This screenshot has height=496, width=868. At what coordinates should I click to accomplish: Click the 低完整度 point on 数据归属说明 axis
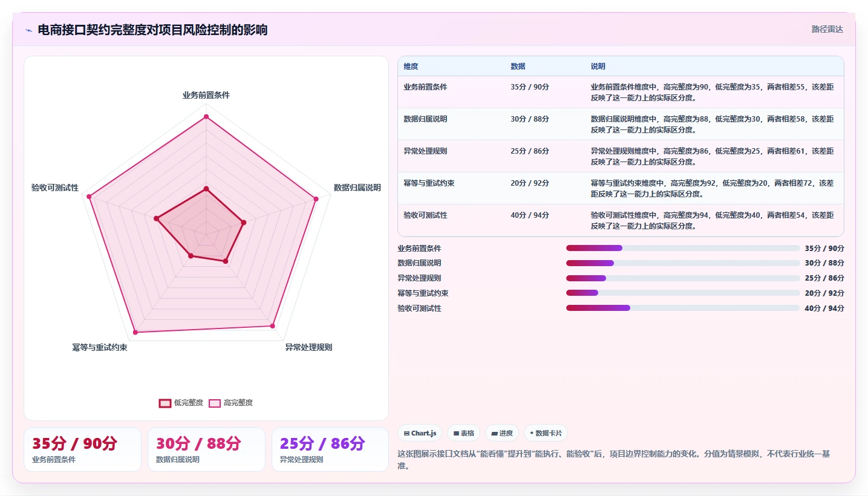[244, 223]
